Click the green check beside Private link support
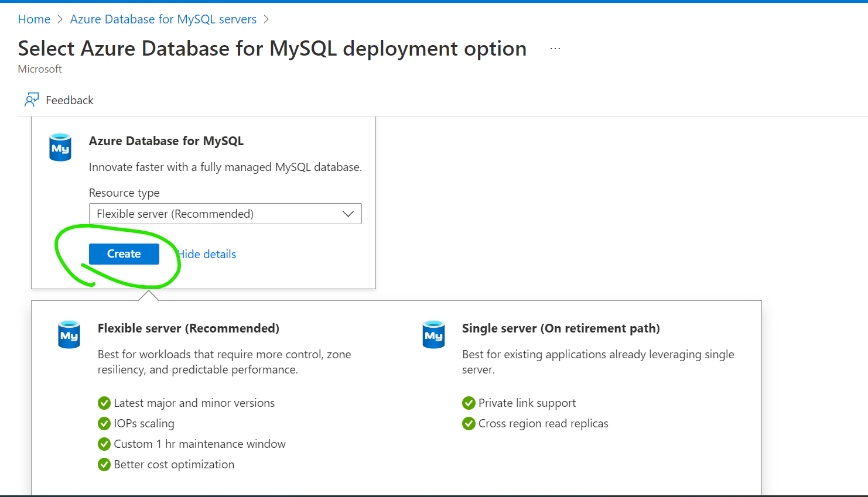Viewport: 868px width, 497px height. (469, 403)
